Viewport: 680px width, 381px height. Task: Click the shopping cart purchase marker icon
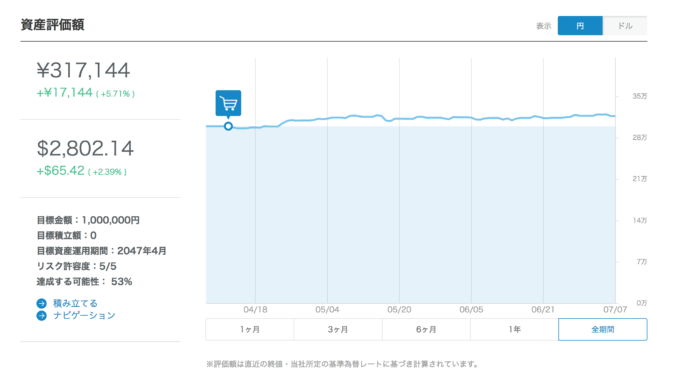pos(228,103)
